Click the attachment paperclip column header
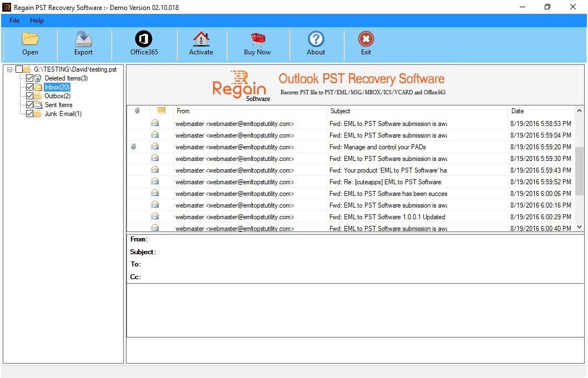 tap(137, 110)
